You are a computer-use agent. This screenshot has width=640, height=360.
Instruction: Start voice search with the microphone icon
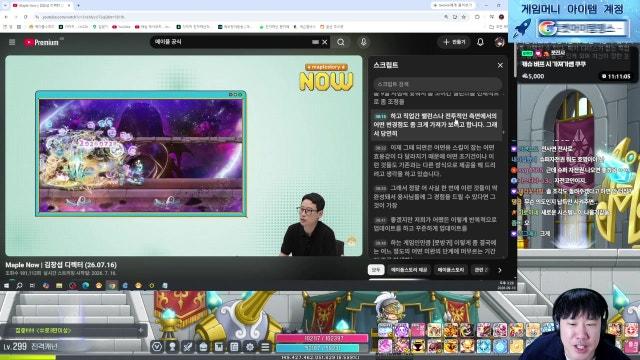coord(363,42)
